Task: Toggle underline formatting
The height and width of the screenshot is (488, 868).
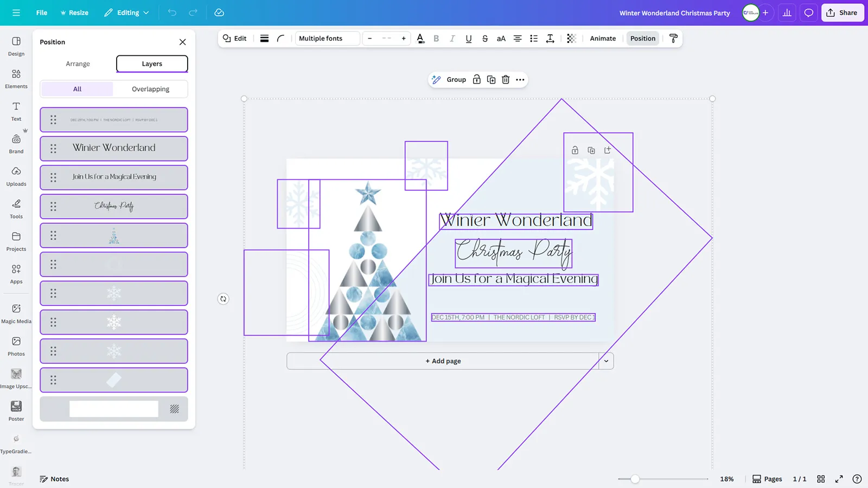Action: coord(469,38)
